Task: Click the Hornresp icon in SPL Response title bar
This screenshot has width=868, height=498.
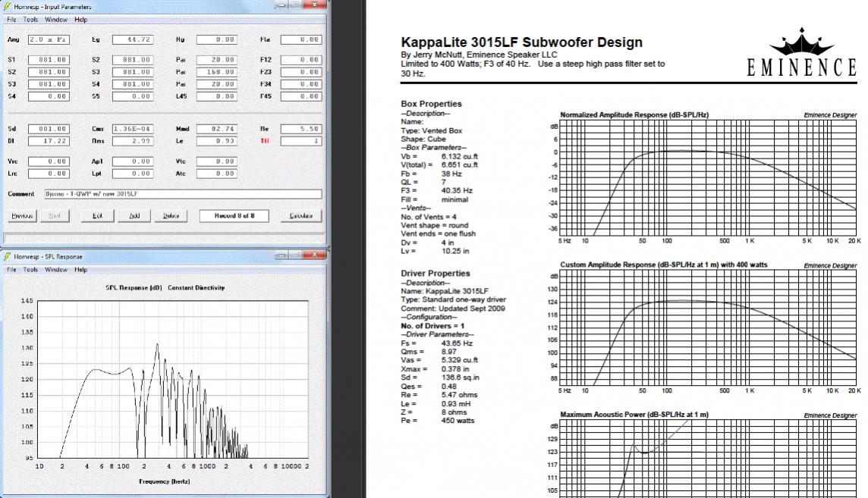Action: [x=7, y=256]
